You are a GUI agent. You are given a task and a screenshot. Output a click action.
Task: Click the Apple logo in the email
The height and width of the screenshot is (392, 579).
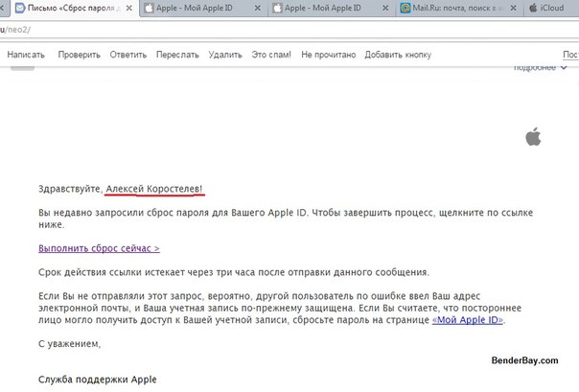click(533, 137)
